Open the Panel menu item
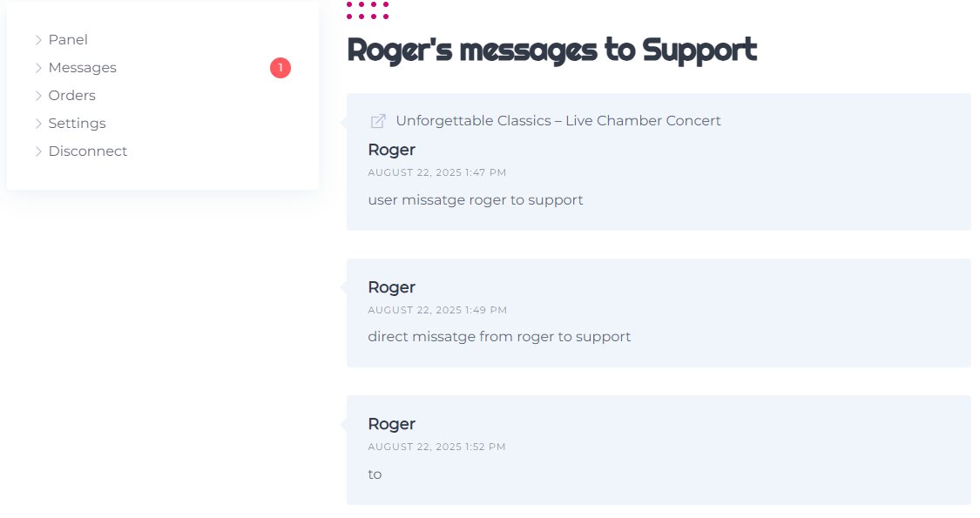This screenshot has height=518, width=980. pos(68,40)
